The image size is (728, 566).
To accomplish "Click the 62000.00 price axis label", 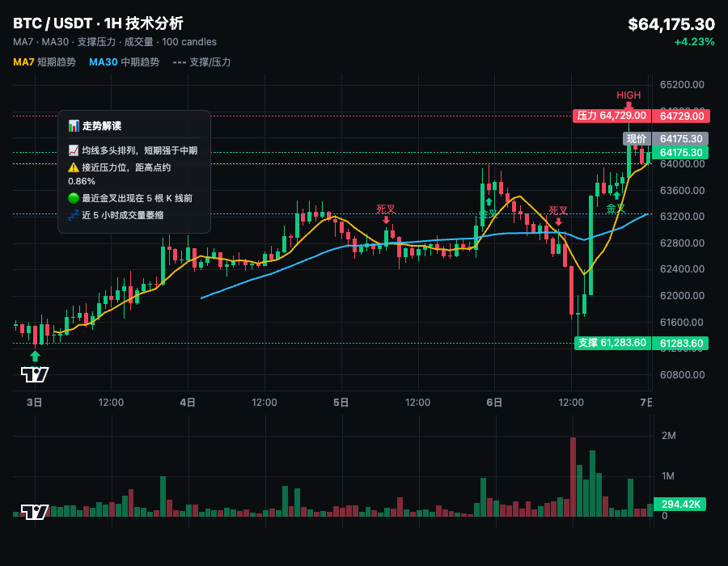I will point(682,295).
